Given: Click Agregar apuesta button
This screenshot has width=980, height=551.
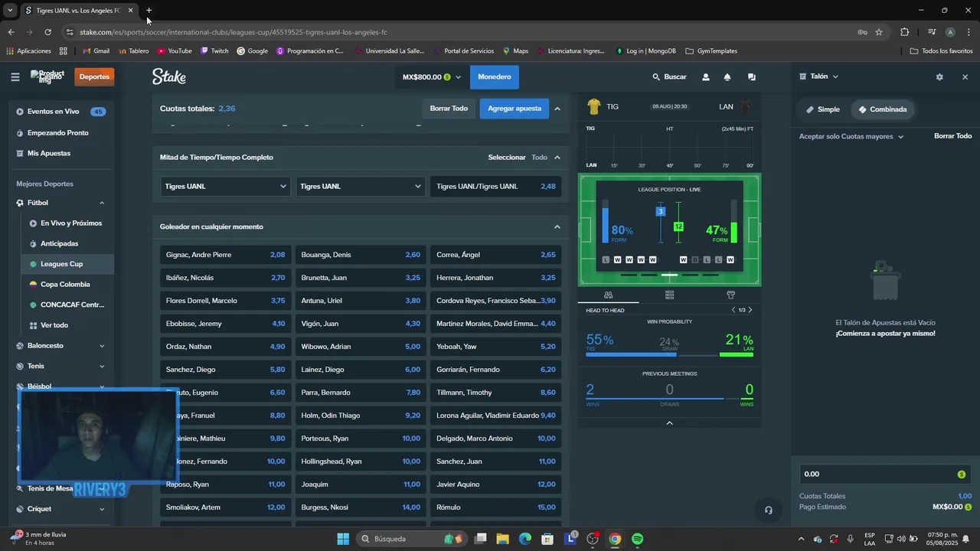Looking at the screenshot, I should pyautogui.click(x=514, y=109).
